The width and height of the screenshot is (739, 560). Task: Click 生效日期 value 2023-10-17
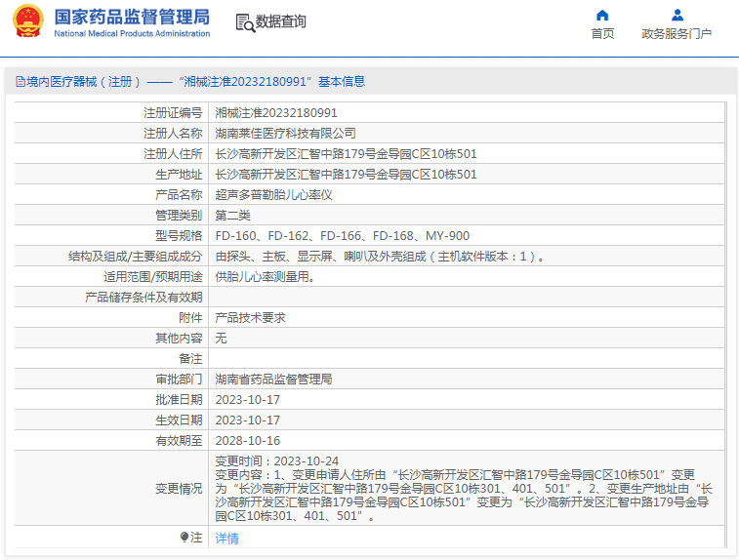(247, 420)
